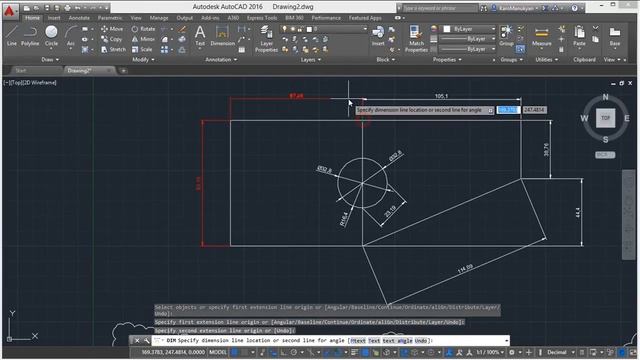
Task: Click the TOP face of the ViewCube
Action: tap(605, 118)
